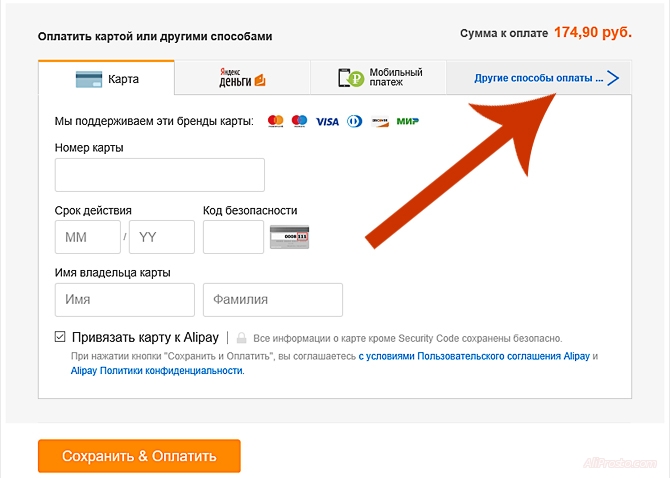This screenshot has height=478, width=670.
Task: Click the padlock security icon
Action: tap(241, 338)
